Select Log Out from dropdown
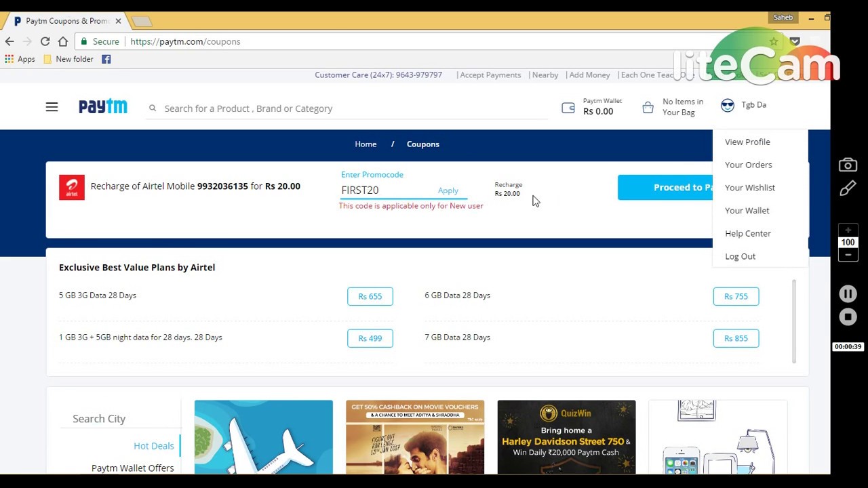This screenshot has height=488, width=868. tap(740, 256)
